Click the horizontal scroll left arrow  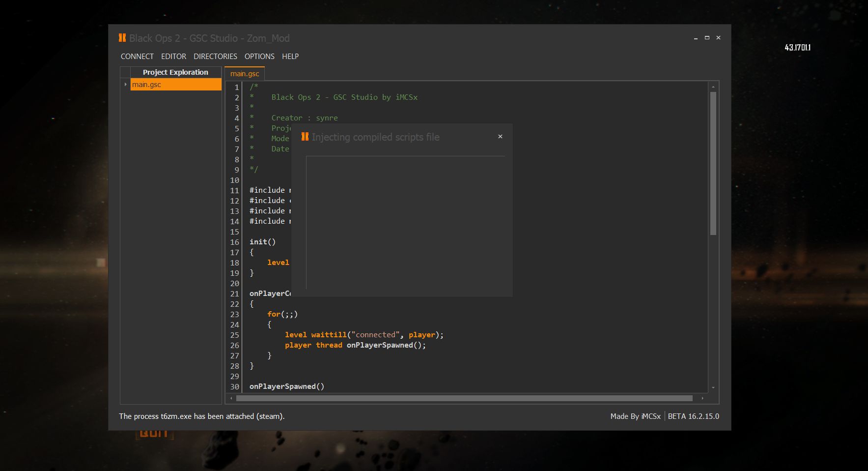point(231,398)
